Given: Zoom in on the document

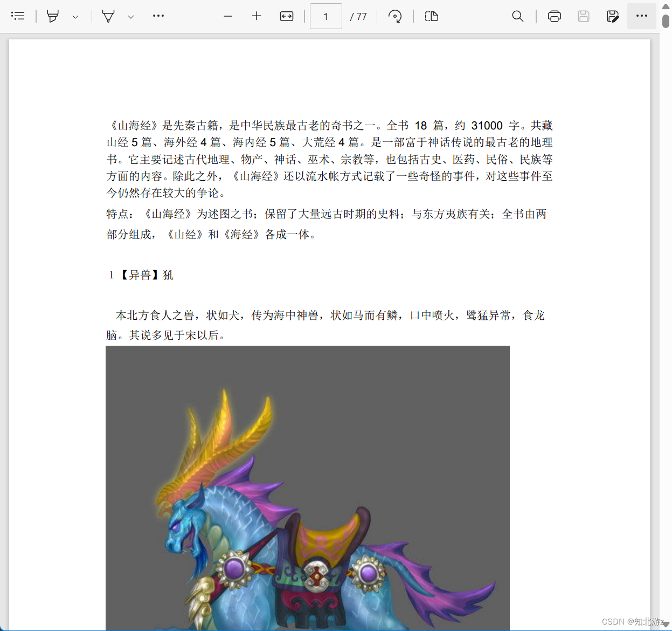Looking at the screenshot, I should point(257,16).
